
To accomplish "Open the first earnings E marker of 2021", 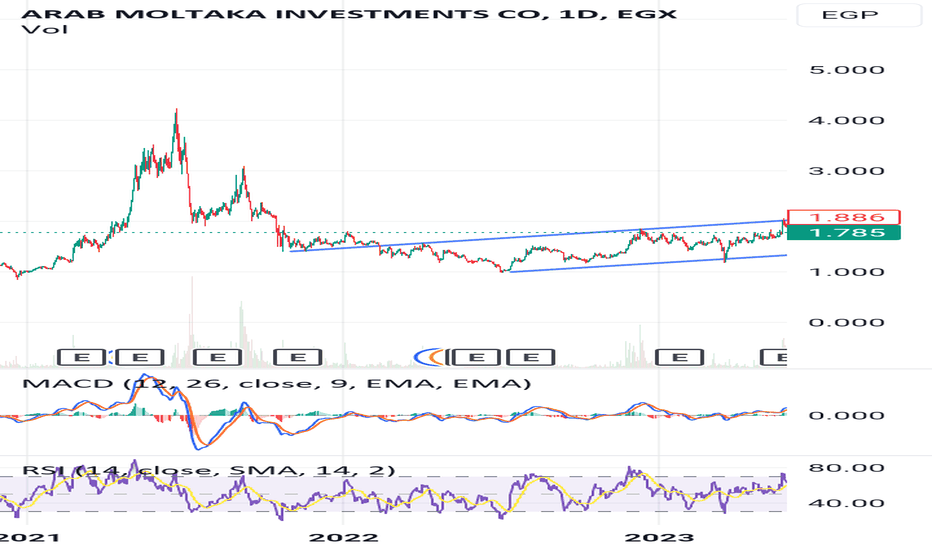I will click(82, 357).
